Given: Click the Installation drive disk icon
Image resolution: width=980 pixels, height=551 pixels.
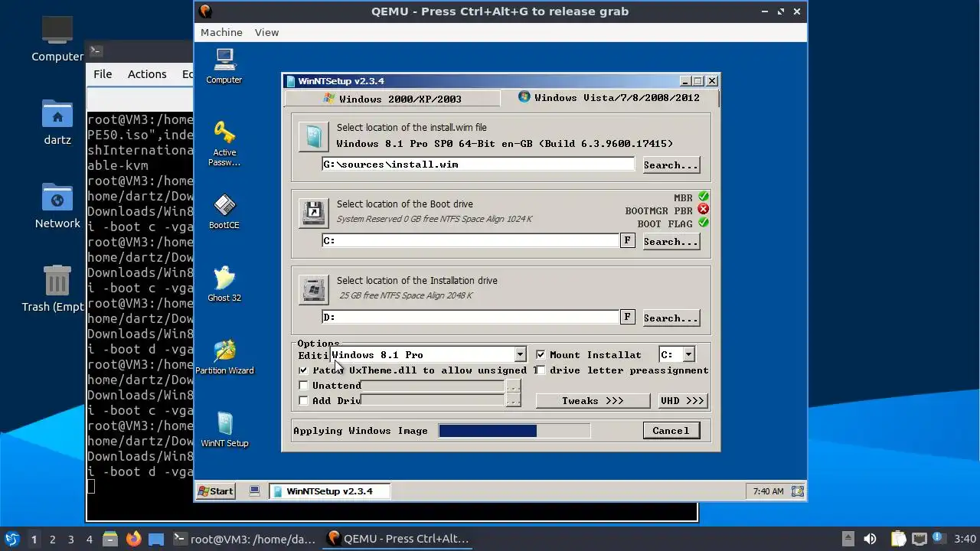Looking at the screenshot, I should tap(313, 289).
